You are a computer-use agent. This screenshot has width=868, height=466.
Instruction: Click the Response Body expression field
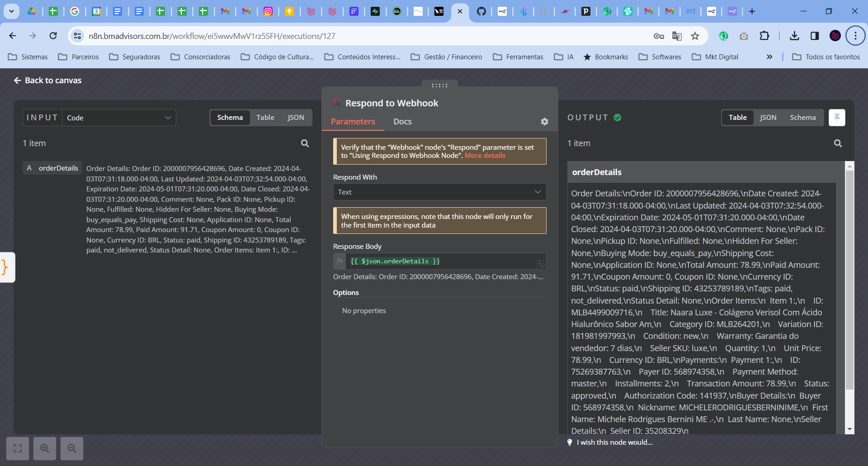pos(441,262)
